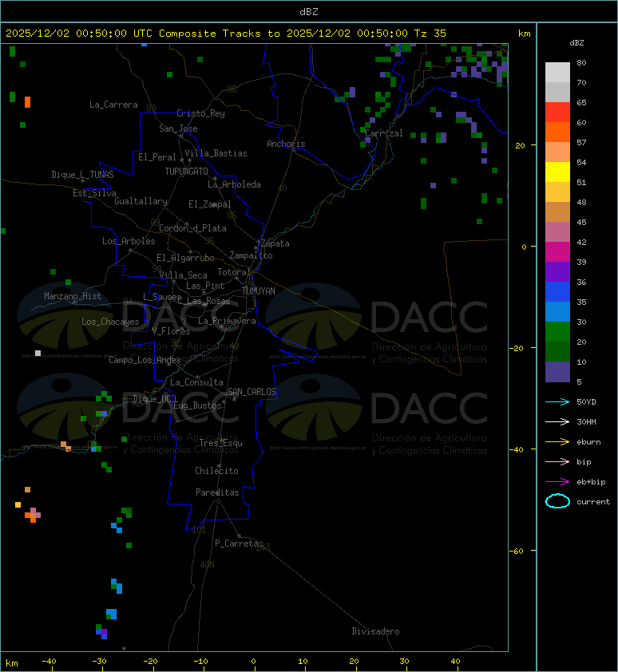The image size is (618, 672).
Task: Click the 30HM white arrow legend icon
Action: click(x=557, y=422)
